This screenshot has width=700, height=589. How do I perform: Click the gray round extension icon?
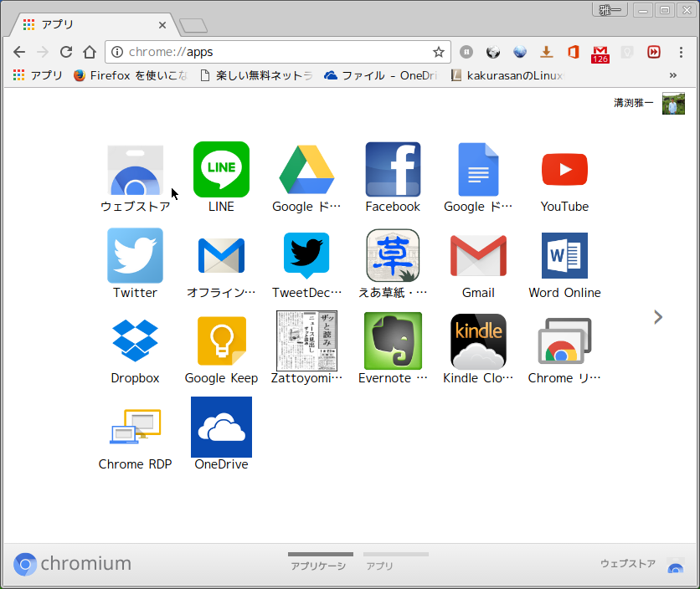pyautogui.click(x=466, y=52)
